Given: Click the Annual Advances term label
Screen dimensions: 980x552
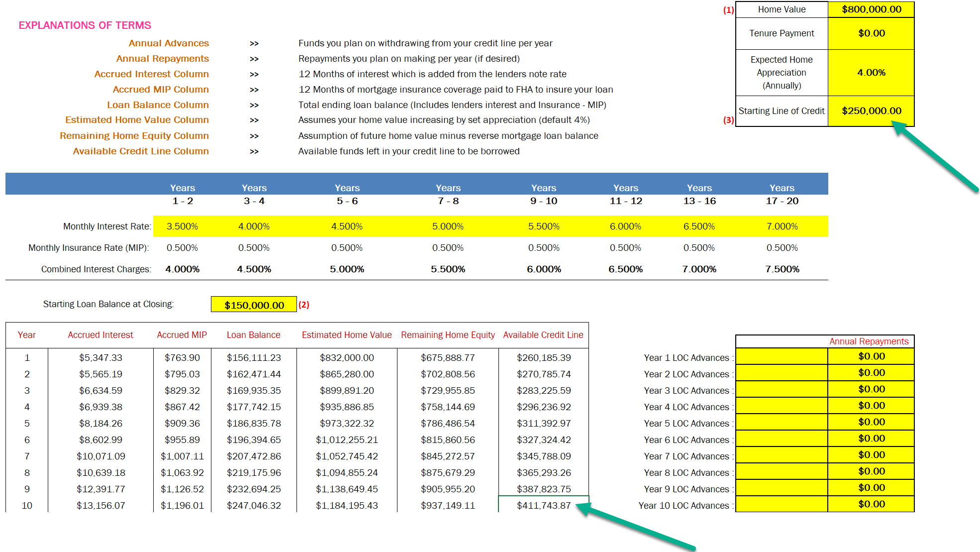Looking at the screenshot, I should (x=169, y=43).
